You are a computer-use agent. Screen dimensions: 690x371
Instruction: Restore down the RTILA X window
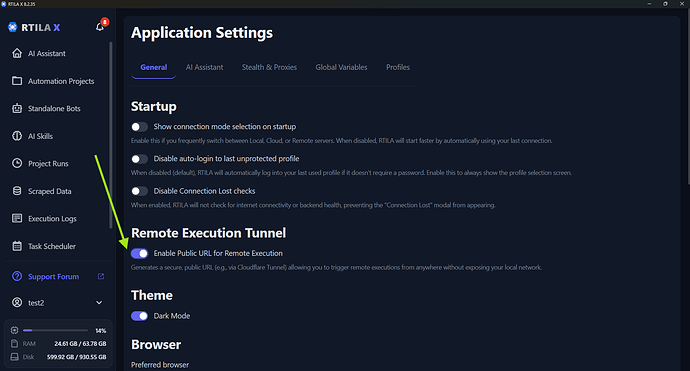click(665, 4)
